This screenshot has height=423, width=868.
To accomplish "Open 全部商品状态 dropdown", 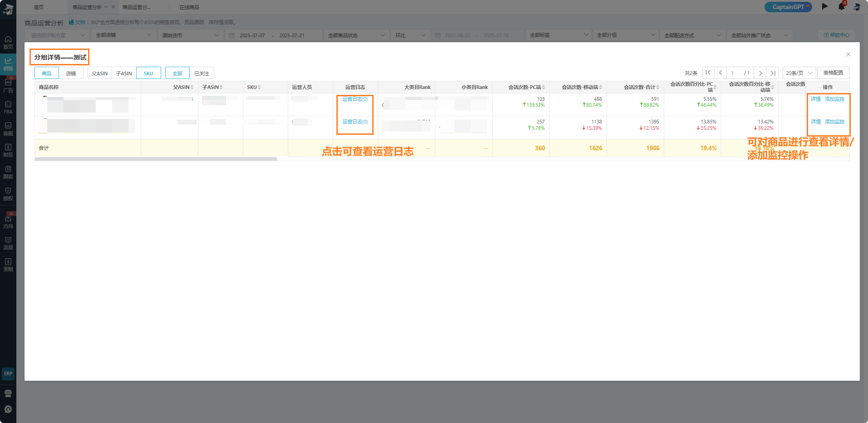I will (356, 35).
